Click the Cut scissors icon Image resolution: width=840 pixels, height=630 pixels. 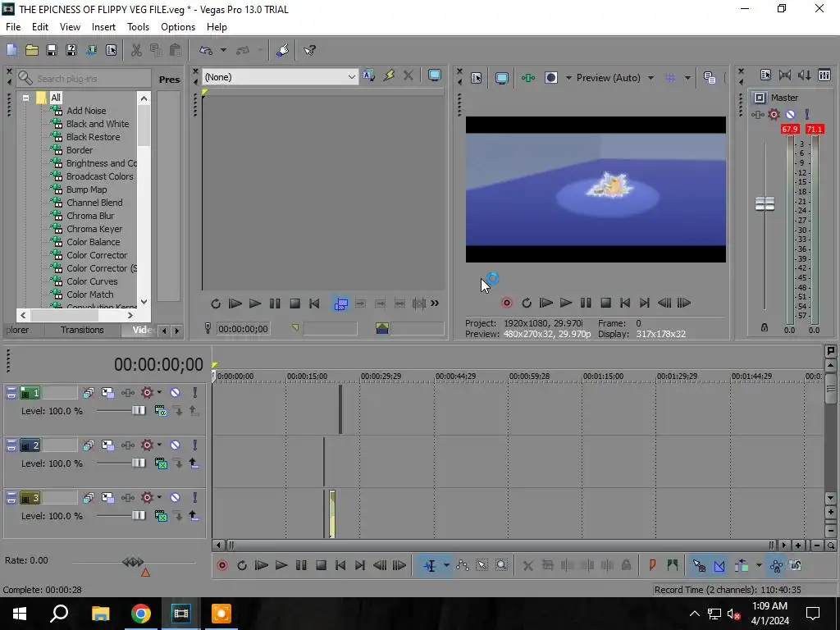point(136,50)
